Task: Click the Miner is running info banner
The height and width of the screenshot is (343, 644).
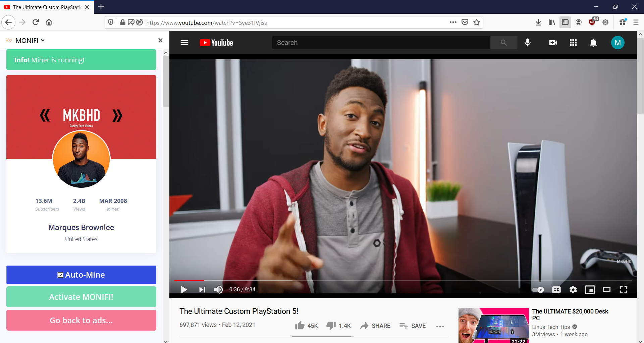Action: pyautogui.click(x=81, y=60)
